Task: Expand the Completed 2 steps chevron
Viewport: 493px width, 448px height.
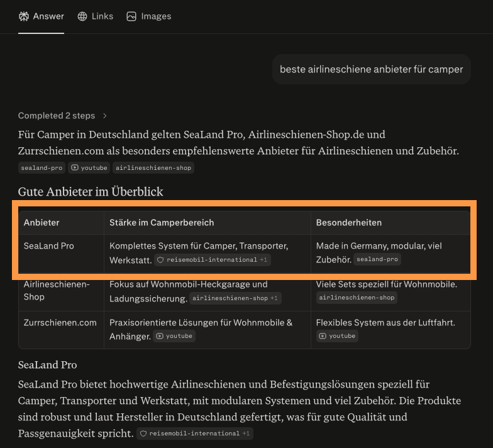Action: 104,116
